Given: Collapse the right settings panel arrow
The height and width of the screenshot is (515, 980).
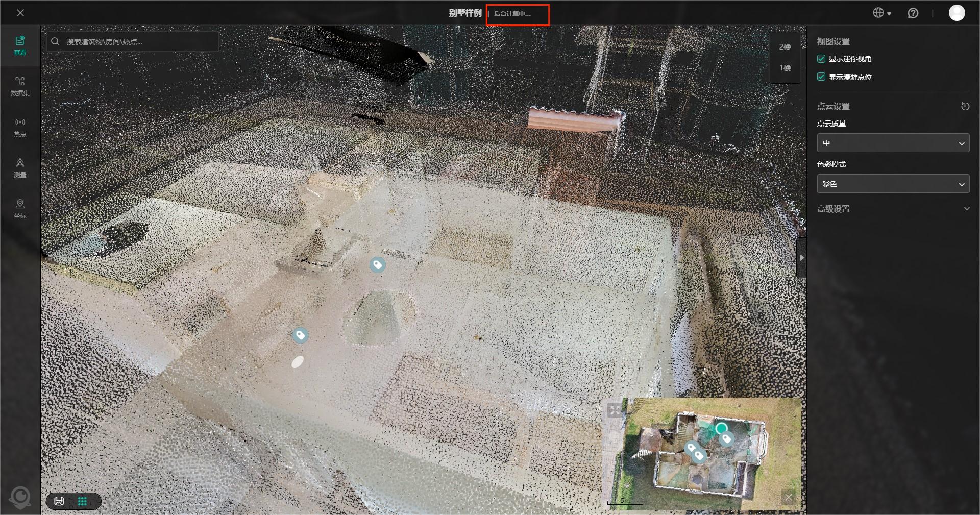Looking at the screenshot, I should [801, 258].
